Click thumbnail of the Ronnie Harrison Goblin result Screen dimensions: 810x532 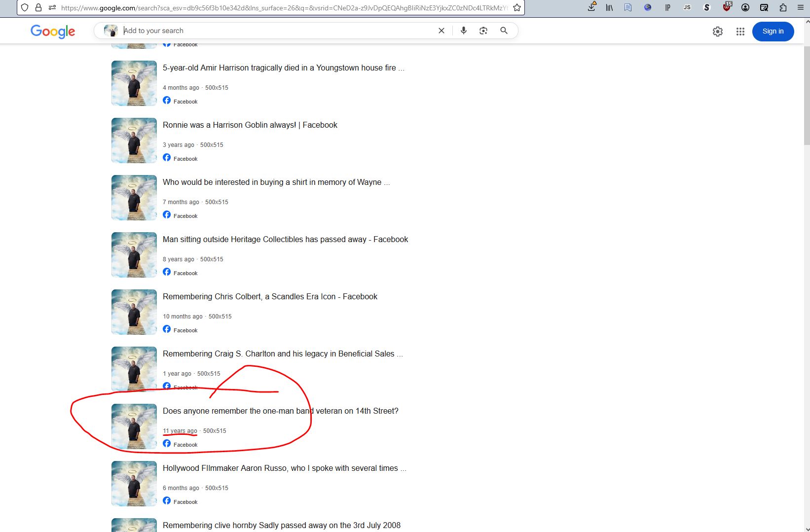tap(134, 141)
